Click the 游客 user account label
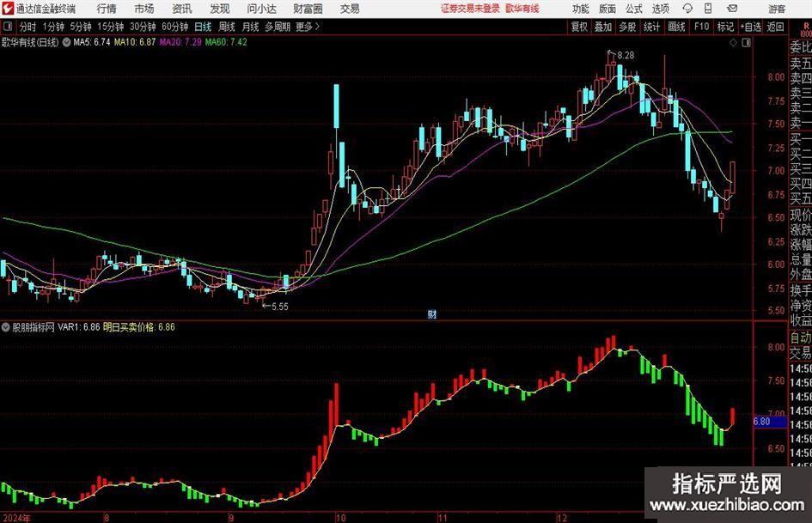Viewport: 812px width, 523px height. [777, 9]
